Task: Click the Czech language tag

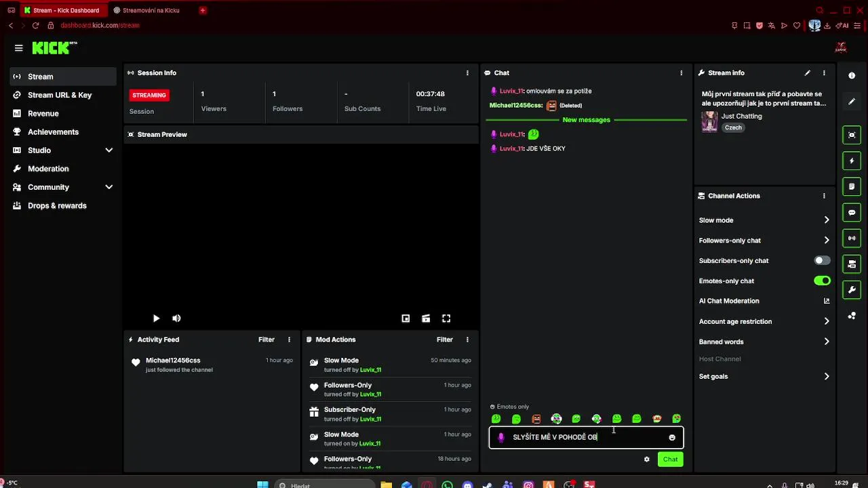Action: pyautogui.click(x=733, y=127)
